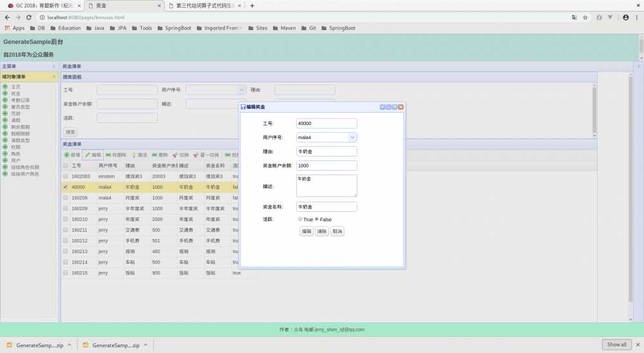Tick the select-all checkbox in the table header
The height and width of the screenshot is (353, 644).
65,166
